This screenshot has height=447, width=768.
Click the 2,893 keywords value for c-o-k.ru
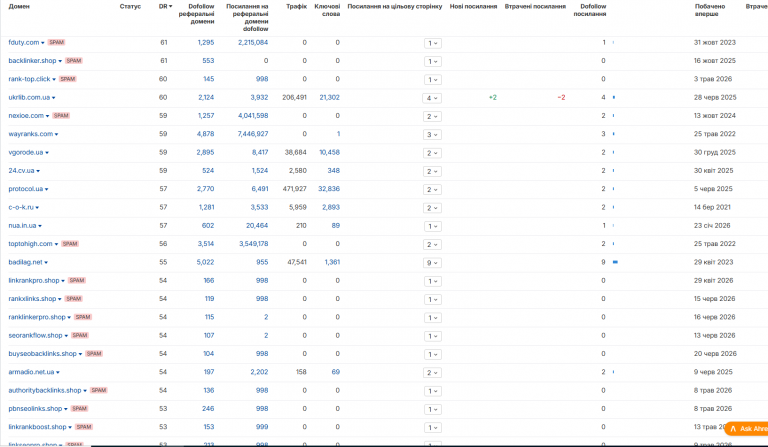(331, 208)
